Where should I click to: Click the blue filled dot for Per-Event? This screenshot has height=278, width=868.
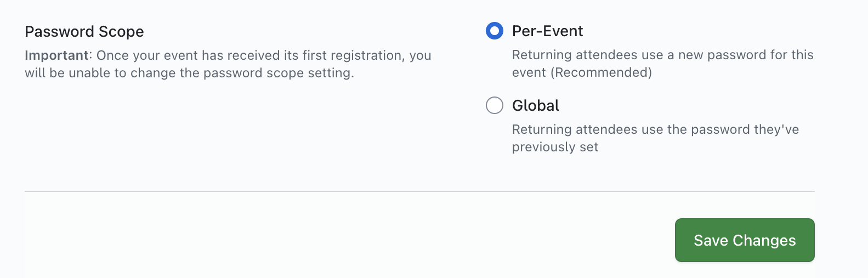click(494, 31)
